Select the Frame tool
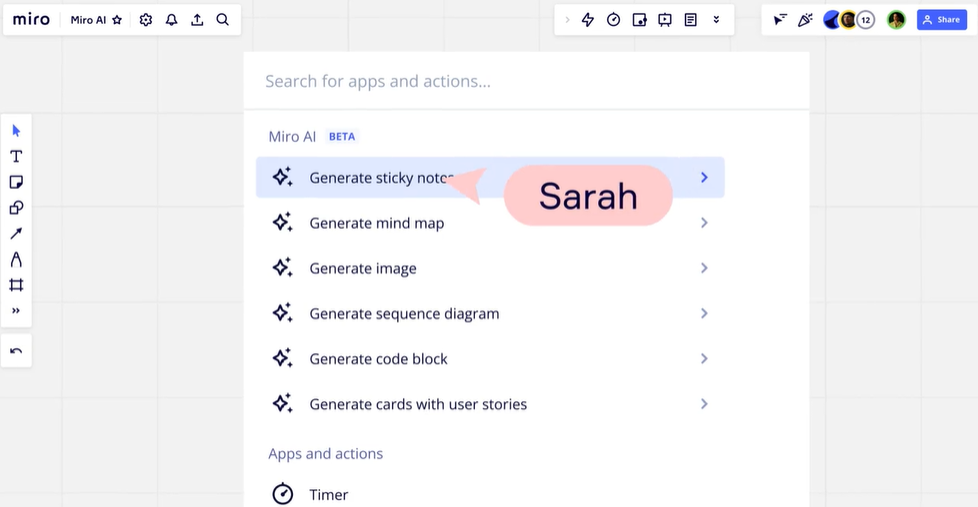 click(16, 285)
